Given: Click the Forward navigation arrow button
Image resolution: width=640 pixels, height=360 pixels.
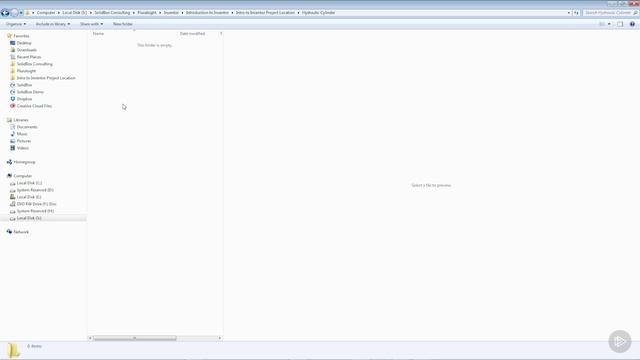Looking at the screenshot, I should (x=14, y=13).
